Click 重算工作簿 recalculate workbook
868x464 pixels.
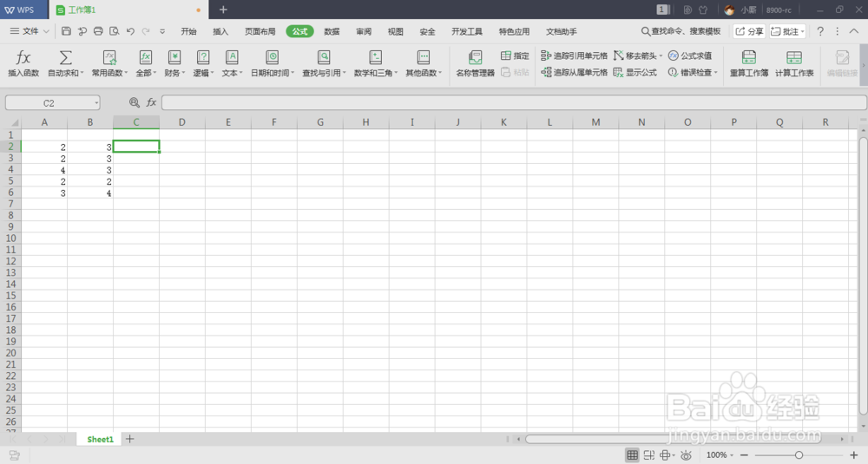pyautogui.click(x=749, y=63)
